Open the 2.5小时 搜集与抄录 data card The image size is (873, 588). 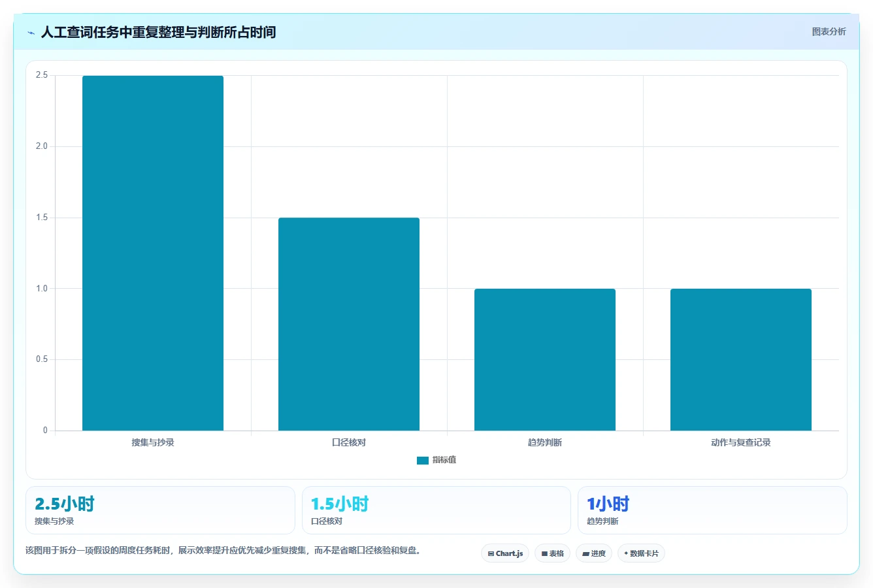(160, 510)
